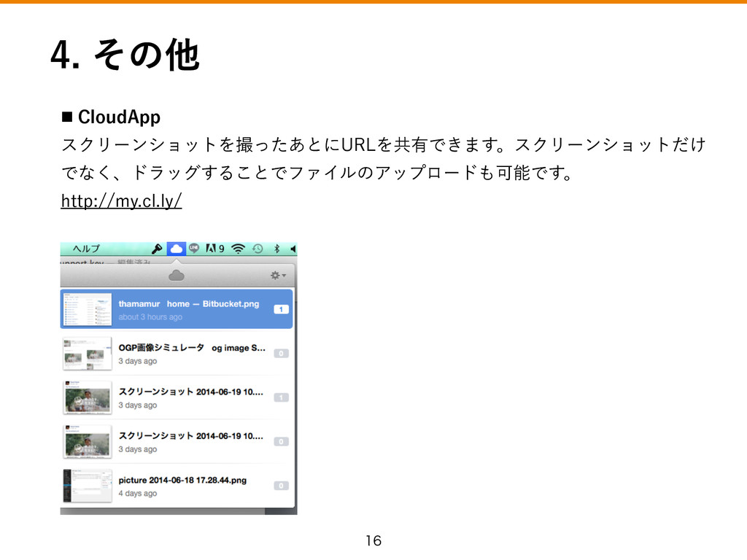Screen dimensions: 747x560
Task: Click the '4 days ago' timestamp
Action: click(138, 494)
